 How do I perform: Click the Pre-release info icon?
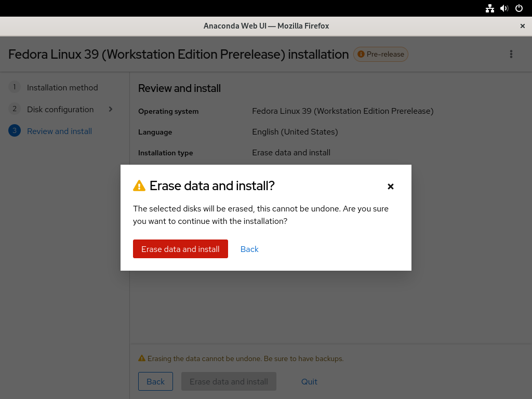click(361, 54)
